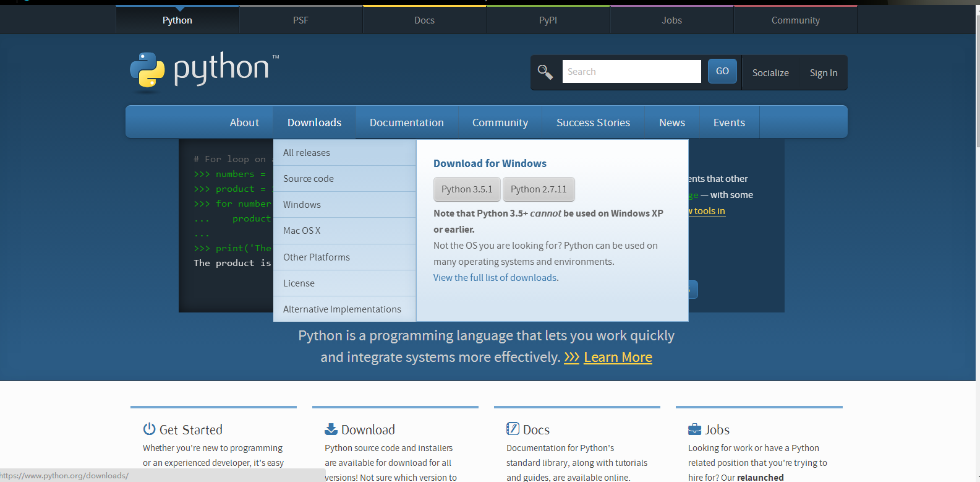The width and height of the screenshot is (980, 482).
Task: Click the Jobs briefcase icon
Action: tap(694, 429)
